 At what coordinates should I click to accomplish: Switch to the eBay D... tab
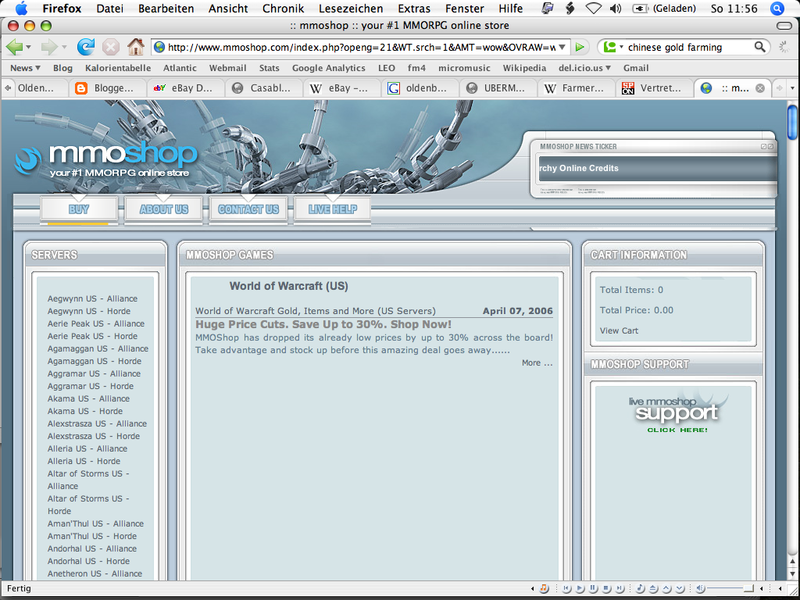tap(186, 88)
